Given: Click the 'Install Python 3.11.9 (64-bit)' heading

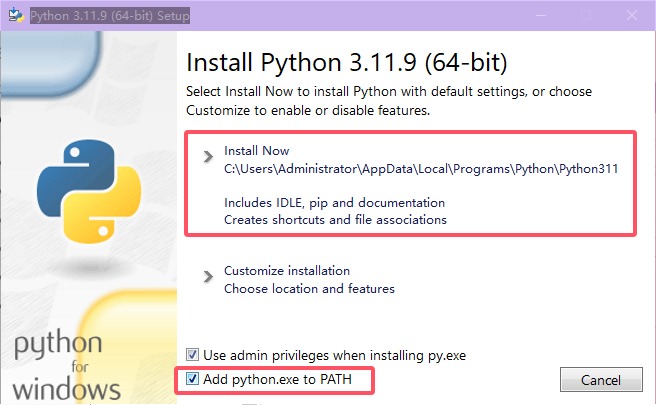Looking at the screenshot, I should tap(347, 63).
